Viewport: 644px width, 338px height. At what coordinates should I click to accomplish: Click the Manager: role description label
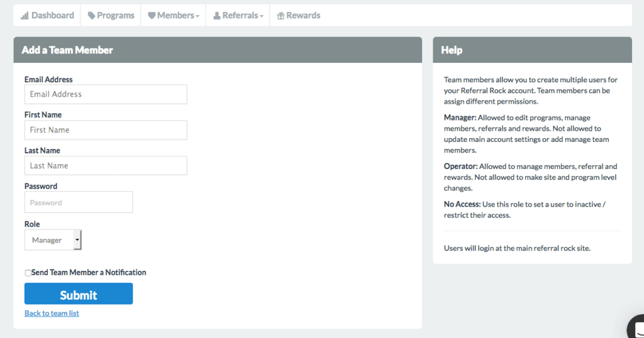pos(460,117)
